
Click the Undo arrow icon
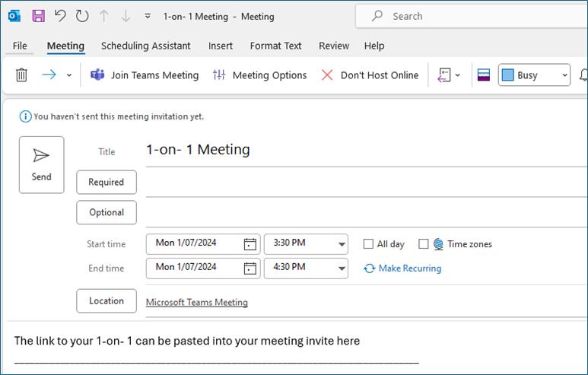[60, 15]
